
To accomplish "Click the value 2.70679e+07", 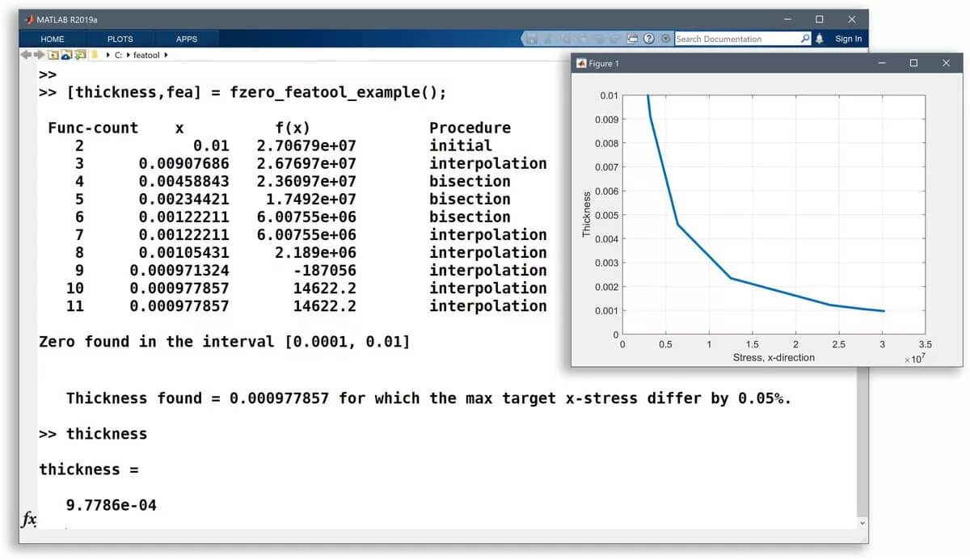I will (x=306, y=145).
